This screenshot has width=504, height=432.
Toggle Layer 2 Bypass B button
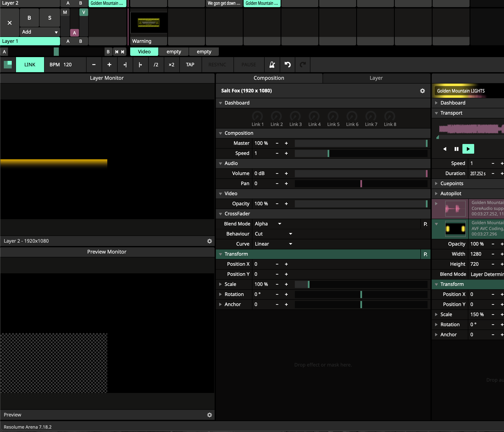pos(29,18)
